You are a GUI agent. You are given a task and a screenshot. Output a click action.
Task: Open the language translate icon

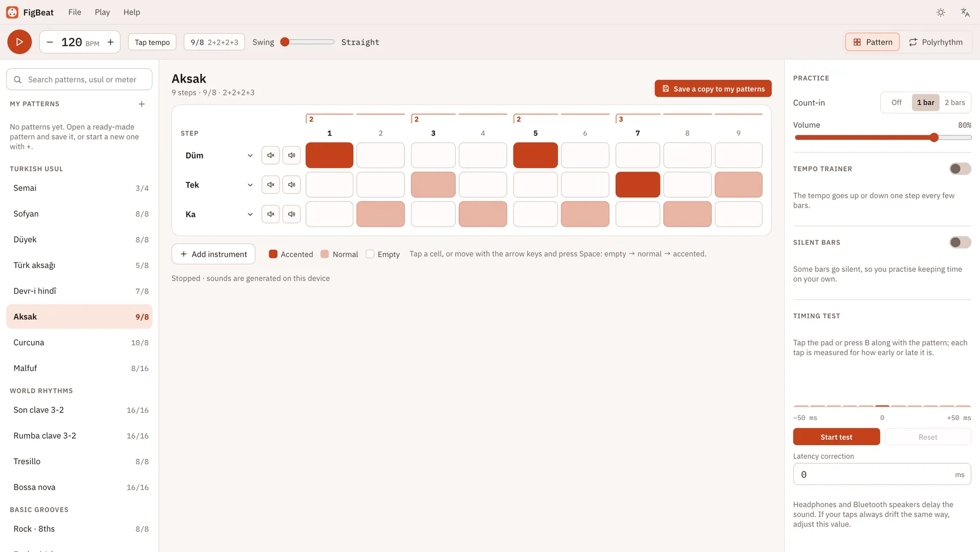point(965,12)
